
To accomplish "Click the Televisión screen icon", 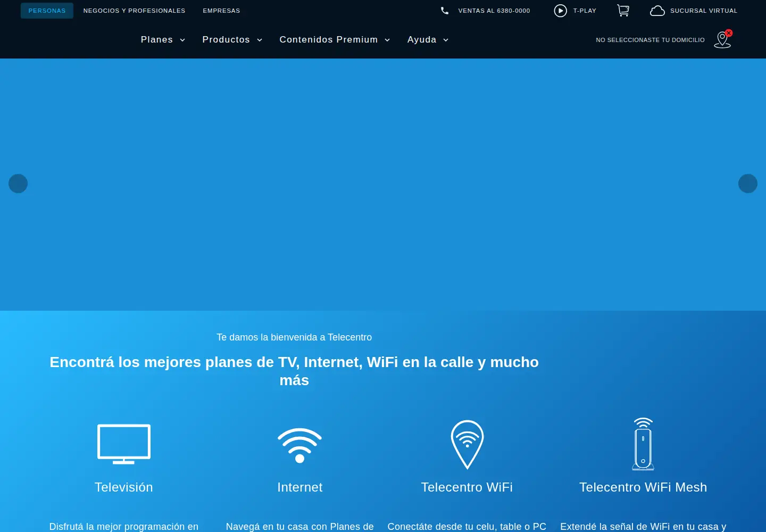I will (x=124, y=444).
